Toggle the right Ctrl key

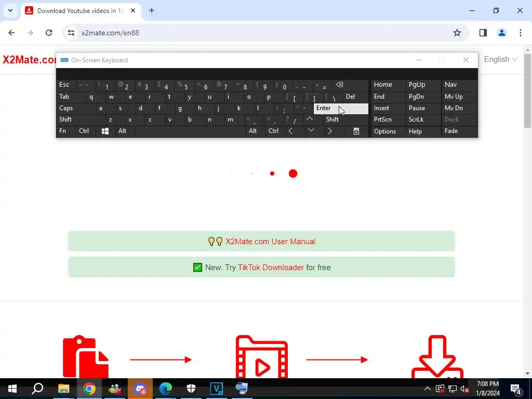[x=275, y=131]
